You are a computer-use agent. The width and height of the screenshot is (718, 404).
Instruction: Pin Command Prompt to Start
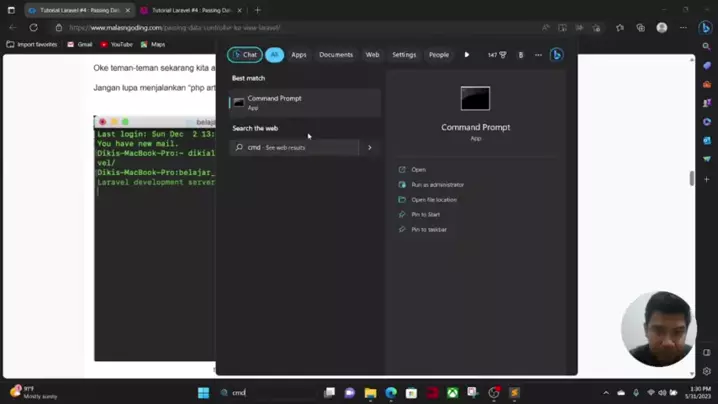click(425, 215)
